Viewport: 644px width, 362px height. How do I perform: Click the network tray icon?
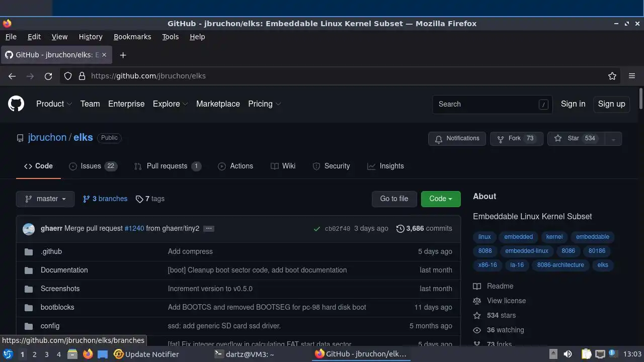(600, 354)
